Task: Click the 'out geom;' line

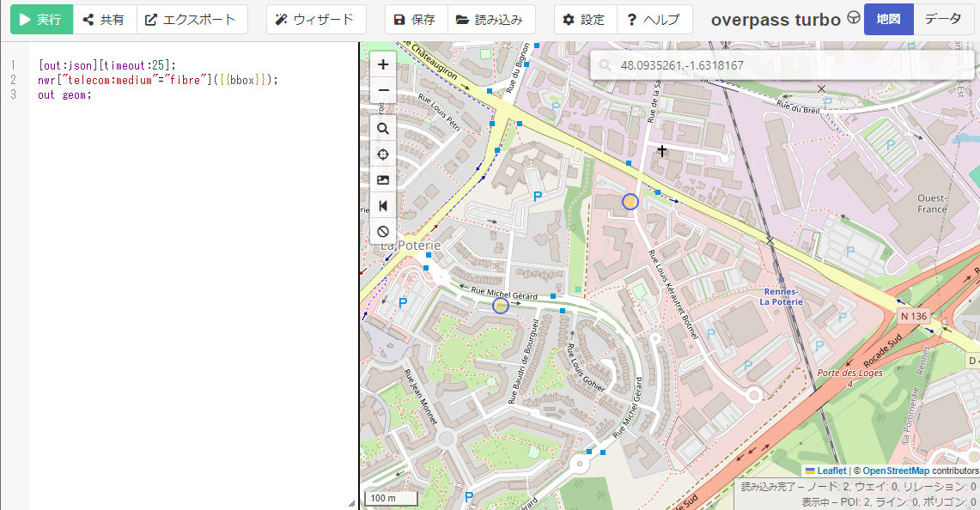Action: tap(64, 95)
